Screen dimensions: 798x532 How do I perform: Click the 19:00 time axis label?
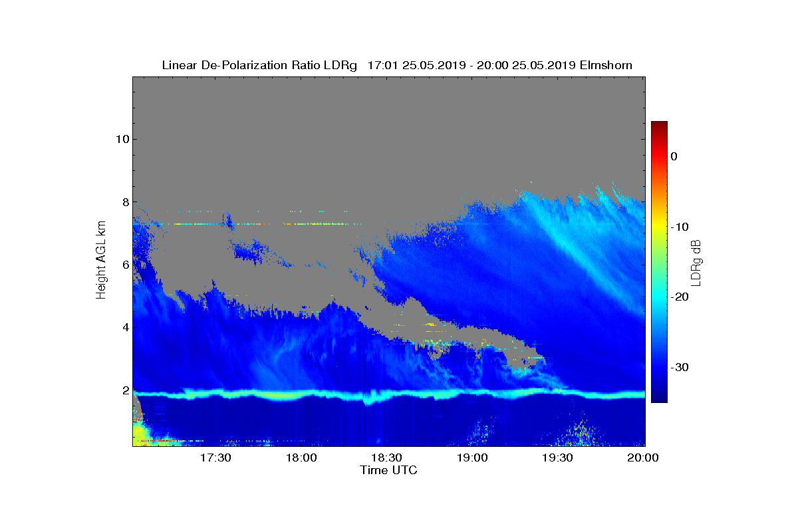coord(472,458)
